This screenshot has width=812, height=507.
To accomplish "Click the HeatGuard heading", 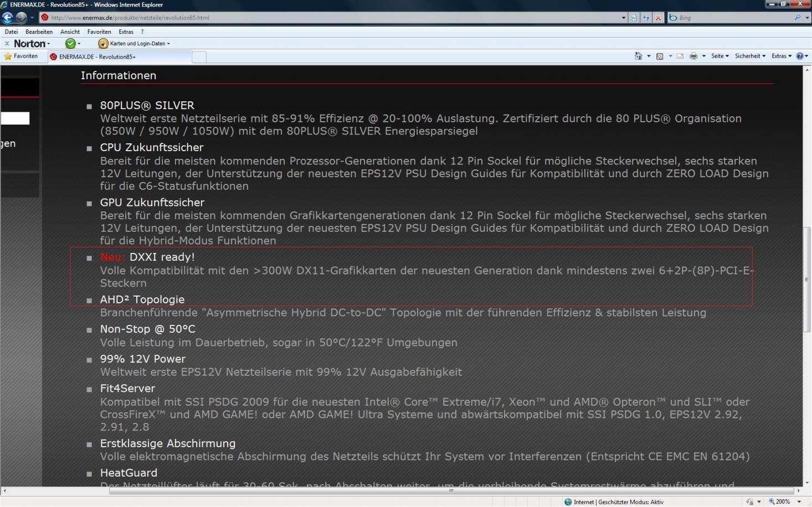I will tap(129, 473).
